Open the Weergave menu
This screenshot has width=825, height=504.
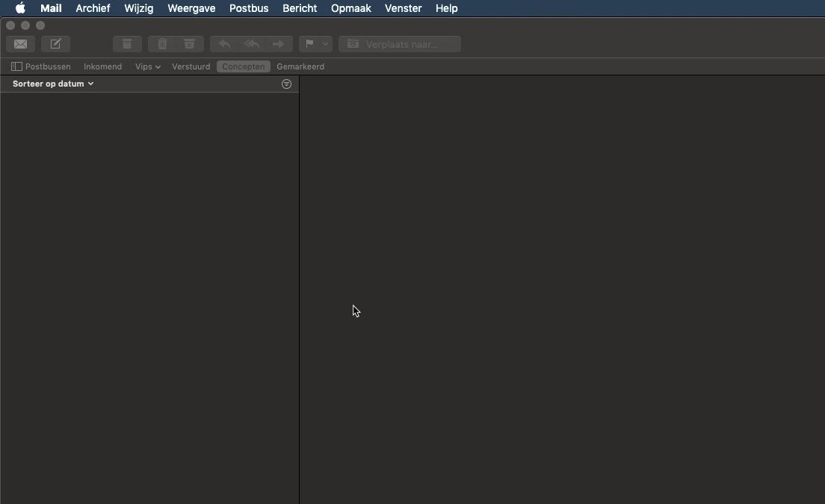coord(191,8)
